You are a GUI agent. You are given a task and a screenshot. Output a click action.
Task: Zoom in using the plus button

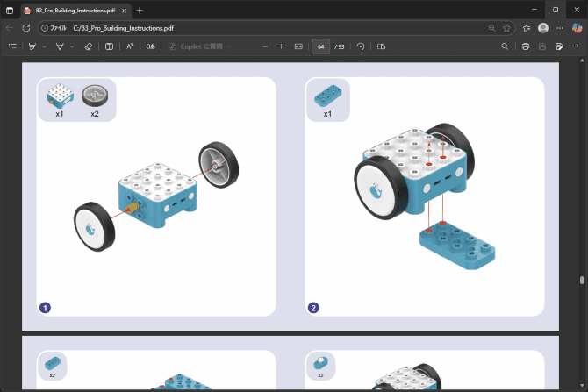tap(281, 46)
